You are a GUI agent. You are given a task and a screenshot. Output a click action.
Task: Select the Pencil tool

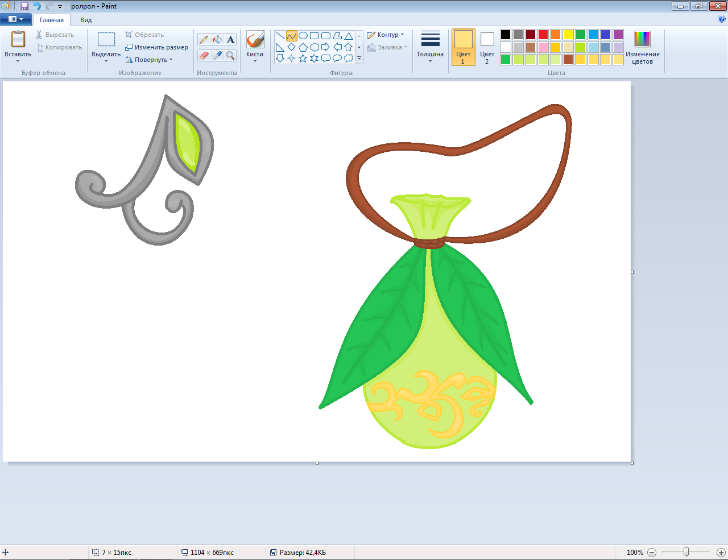point(204,39)
